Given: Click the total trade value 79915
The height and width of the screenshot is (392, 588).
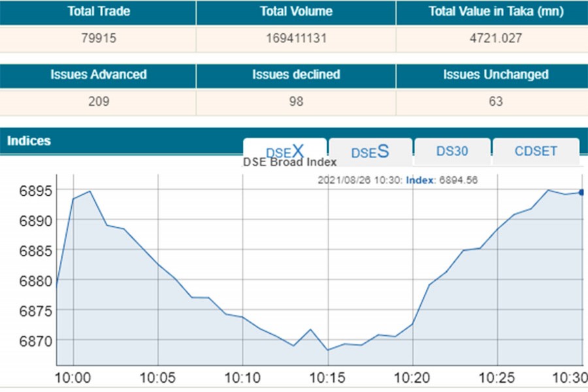Looking at the screenshot, I should point(98,39).
